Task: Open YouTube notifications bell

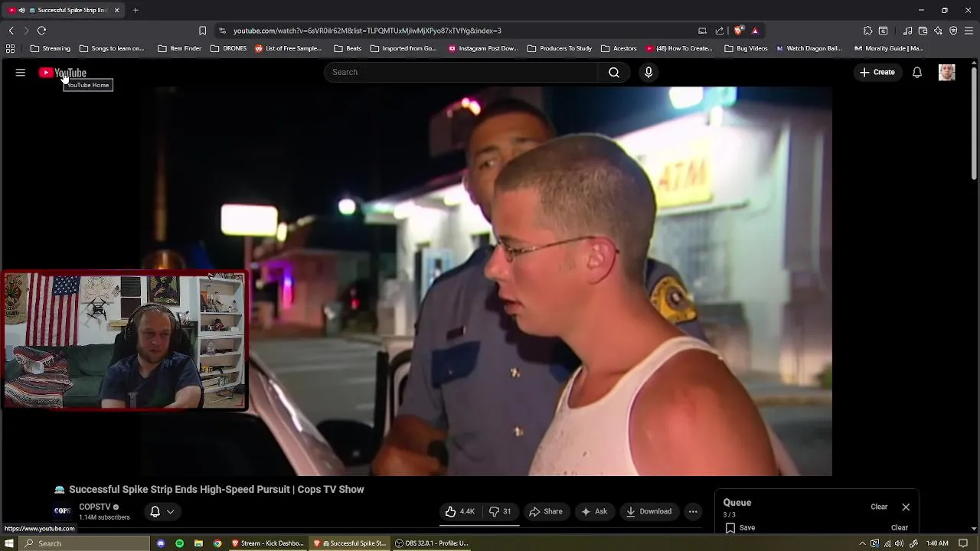Action: tap(916, 72)
